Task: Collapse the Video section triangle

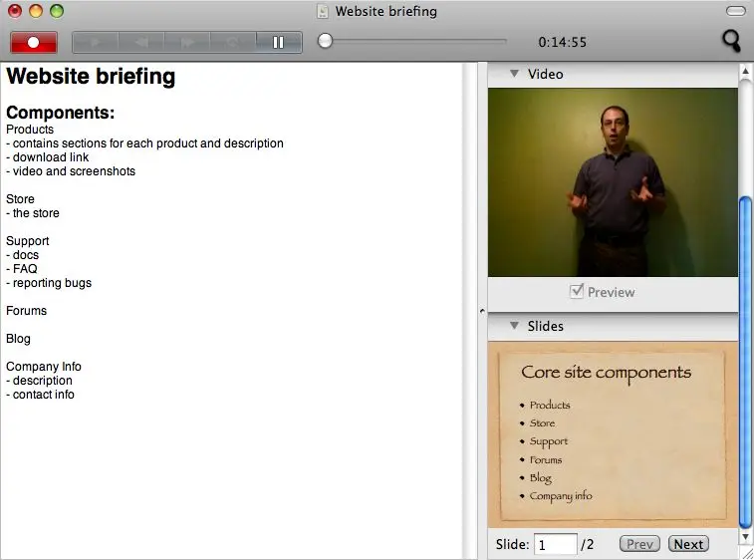Action: [514, 74]
